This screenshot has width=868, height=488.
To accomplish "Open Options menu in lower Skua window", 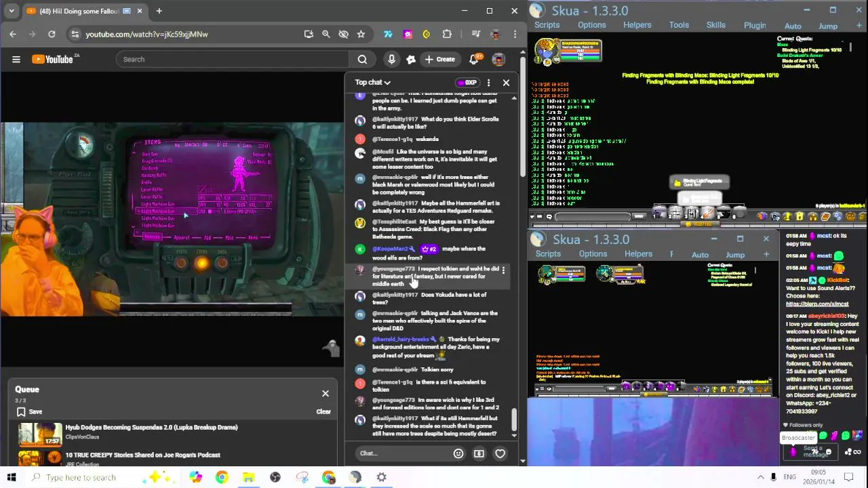I will pyautogui.click(x=593, y=254).
